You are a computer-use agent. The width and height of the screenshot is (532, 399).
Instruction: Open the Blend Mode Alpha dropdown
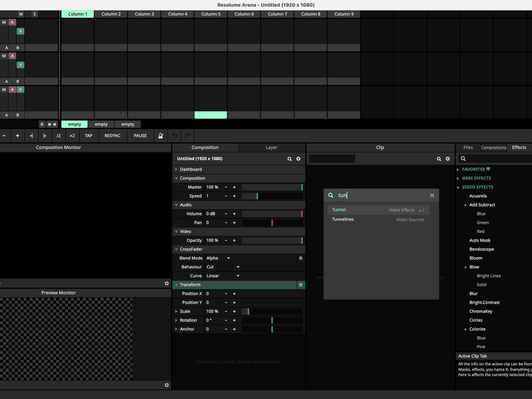click(218, 258)
